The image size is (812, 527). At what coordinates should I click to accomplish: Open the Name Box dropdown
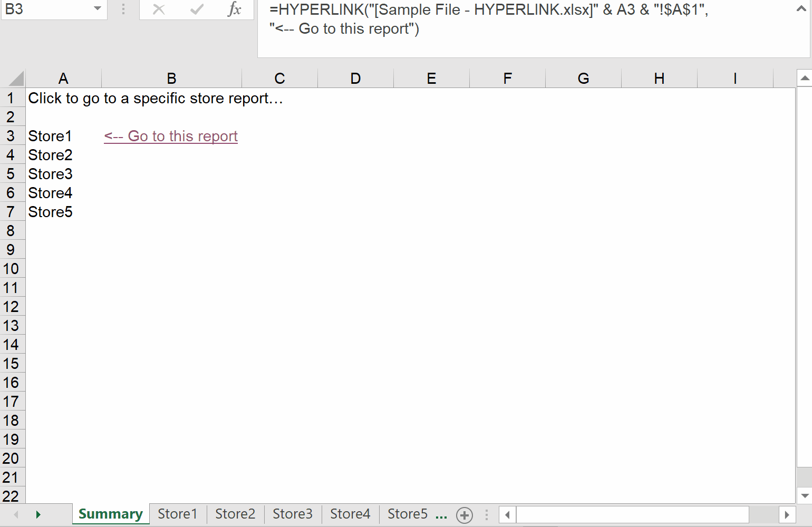[98, 9]
